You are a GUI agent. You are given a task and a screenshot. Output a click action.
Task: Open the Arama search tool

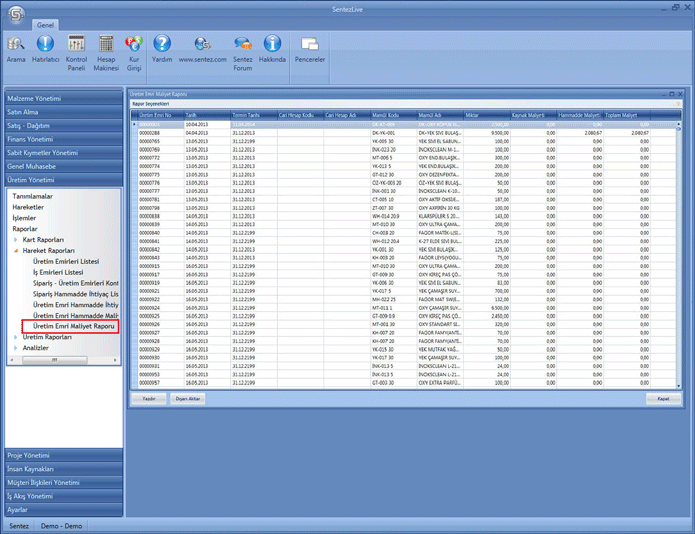pyautogui.click(x=16, y=50)
